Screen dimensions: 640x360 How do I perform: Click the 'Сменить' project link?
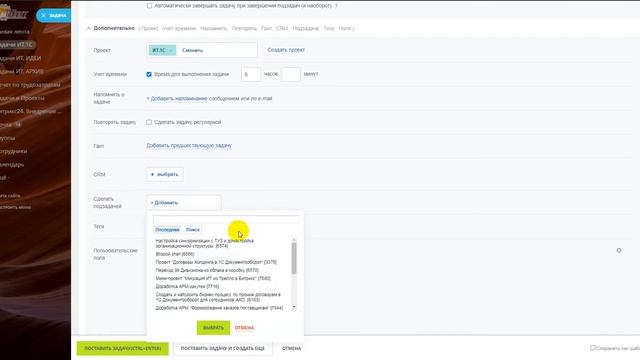coord(192,50)
